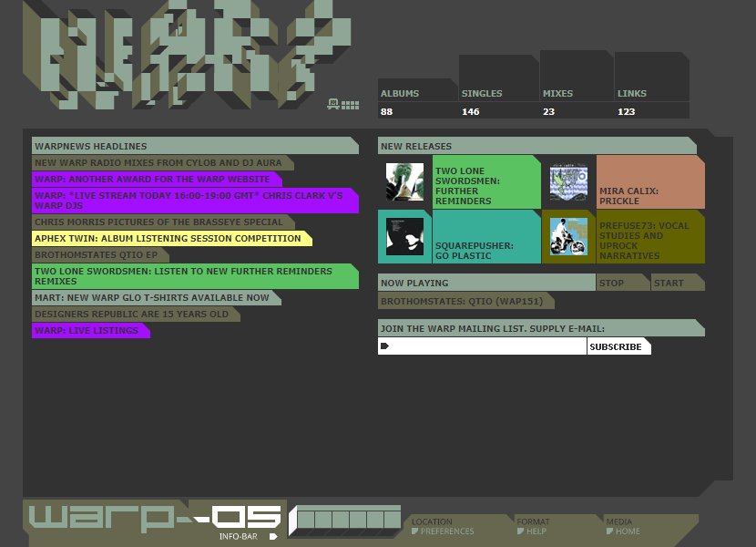
Task: Click the Prefuse73 album cover thumbnail
Action: click(x=569, y=236)
